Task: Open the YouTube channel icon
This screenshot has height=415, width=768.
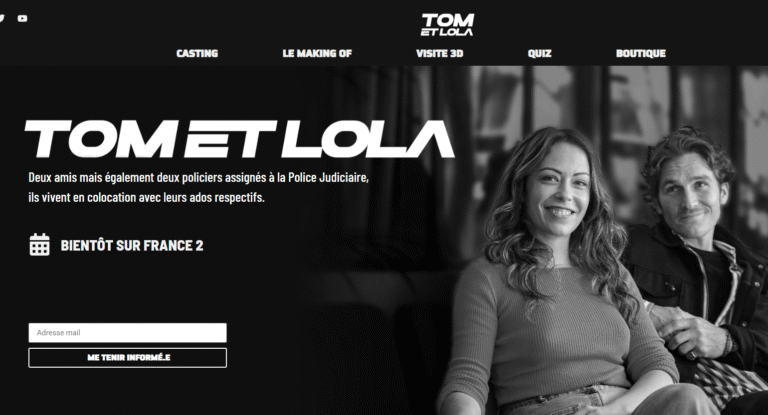Action: (x=23, y=19)
